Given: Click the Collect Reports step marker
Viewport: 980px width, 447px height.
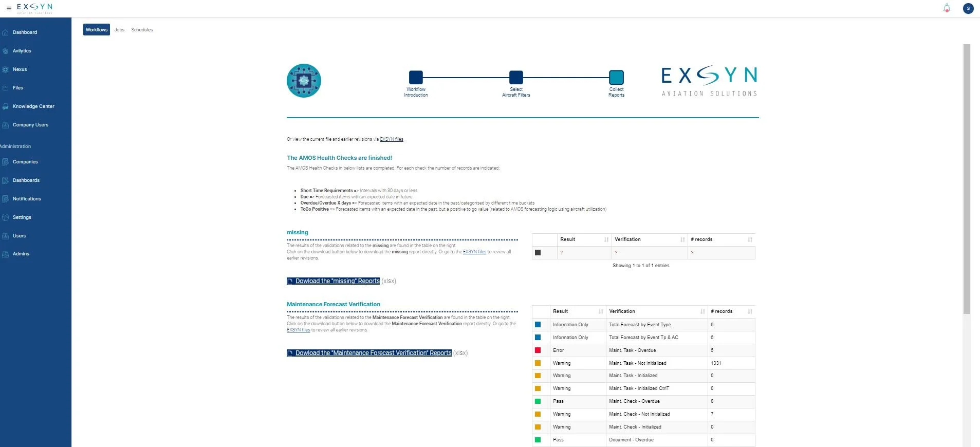Looking at the screenshot, I should [x=616, y=78].
